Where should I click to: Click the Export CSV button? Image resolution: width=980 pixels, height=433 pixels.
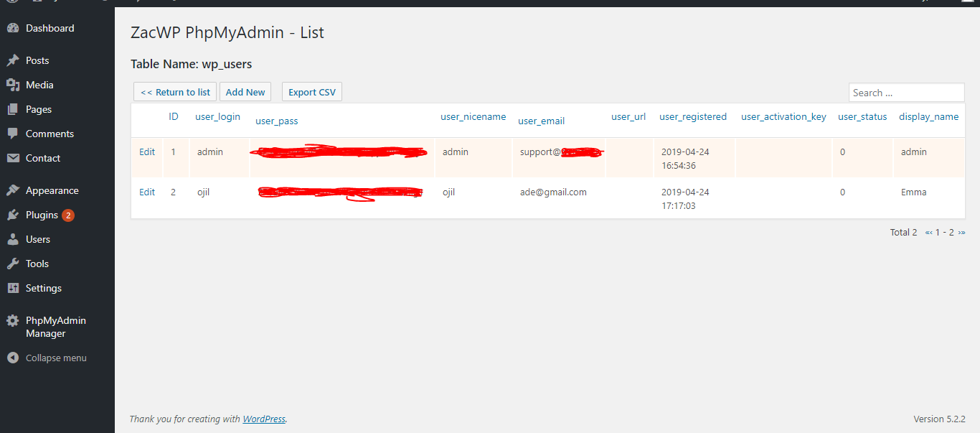coord(312,92)
